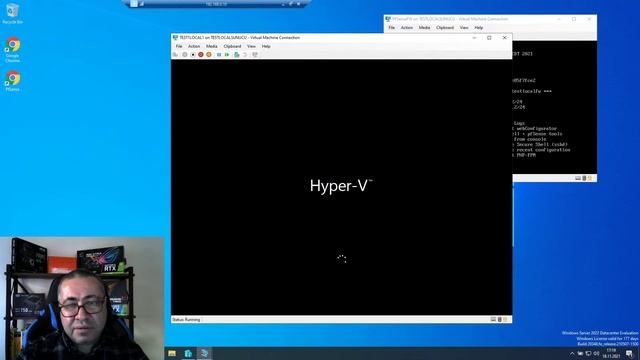Click the "Status: Running" text

pyautogui.click(x=186, y=320)
